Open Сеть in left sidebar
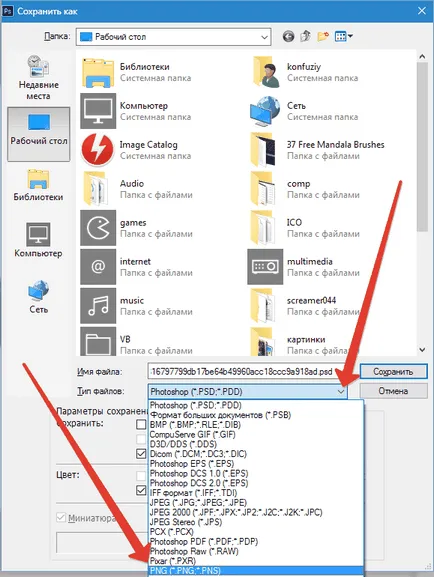The width and height of the screenshot is (434, 577). coord(39,297)
